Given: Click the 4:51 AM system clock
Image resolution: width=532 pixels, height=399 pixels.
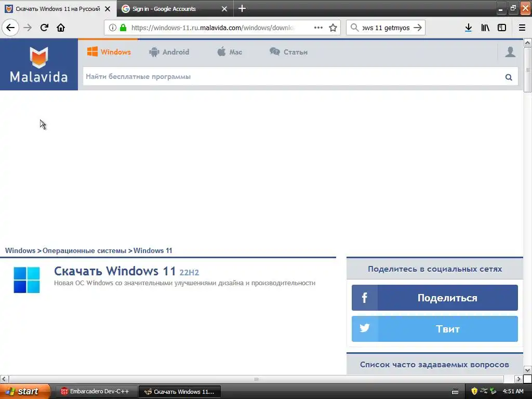Looking at the screenshot, I should (513, 391).
